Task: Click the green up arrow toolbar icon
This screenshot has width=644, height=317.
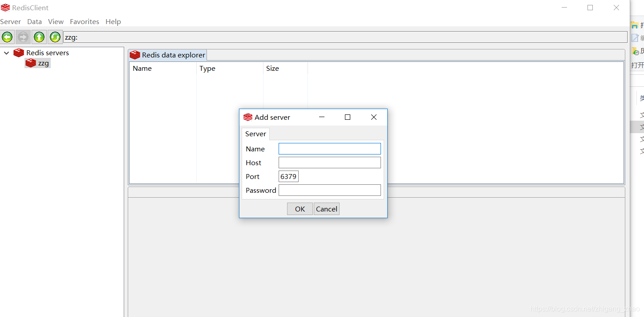Action: [x=39, y=37]
